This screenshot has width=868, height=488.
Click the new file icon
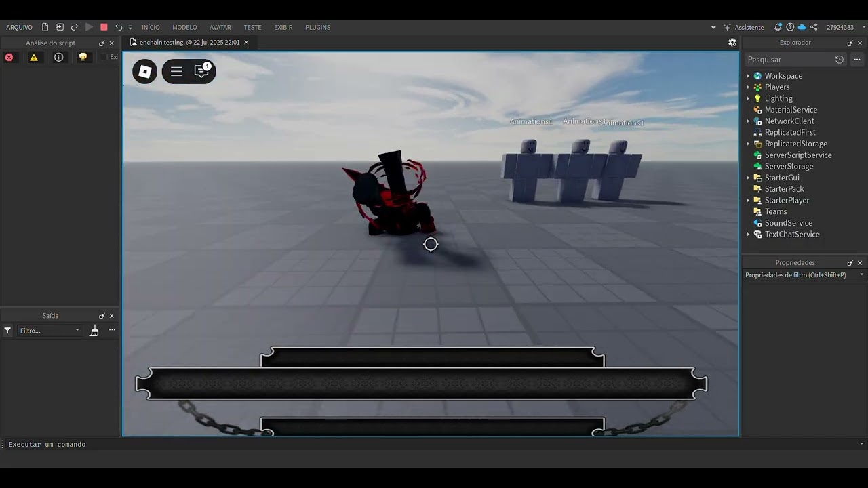coord(45,27)
